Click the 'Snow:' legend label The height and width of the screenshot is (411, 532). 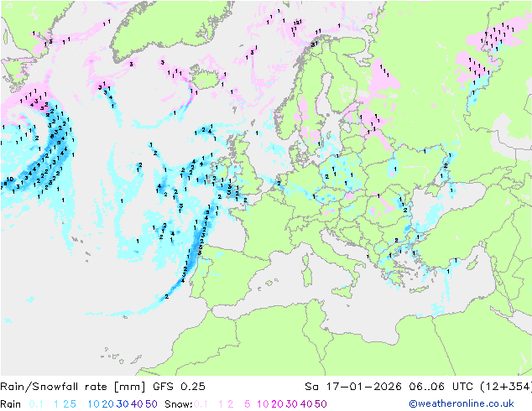(x=179, y=404)
